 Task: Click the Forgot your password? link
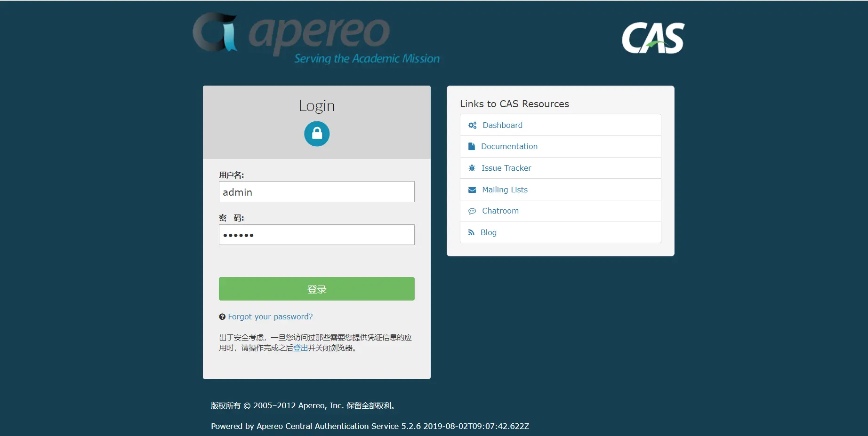tap(270, 317)
